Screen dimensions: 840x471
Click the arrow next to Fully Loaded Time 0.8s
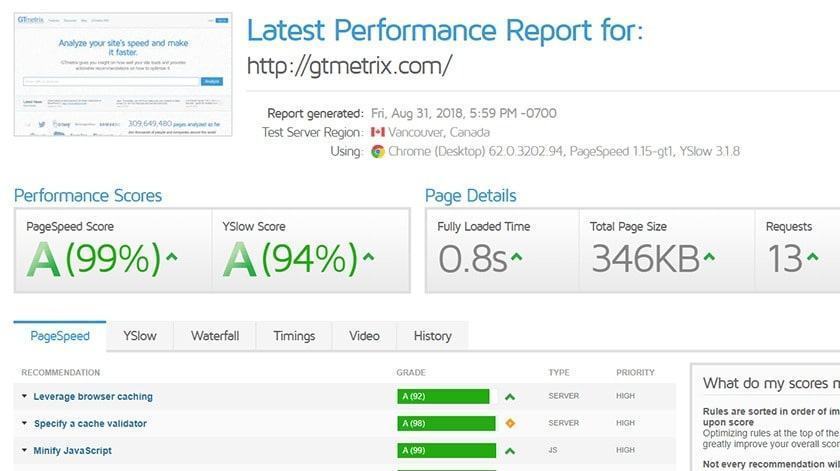click(x=516, y=257)
